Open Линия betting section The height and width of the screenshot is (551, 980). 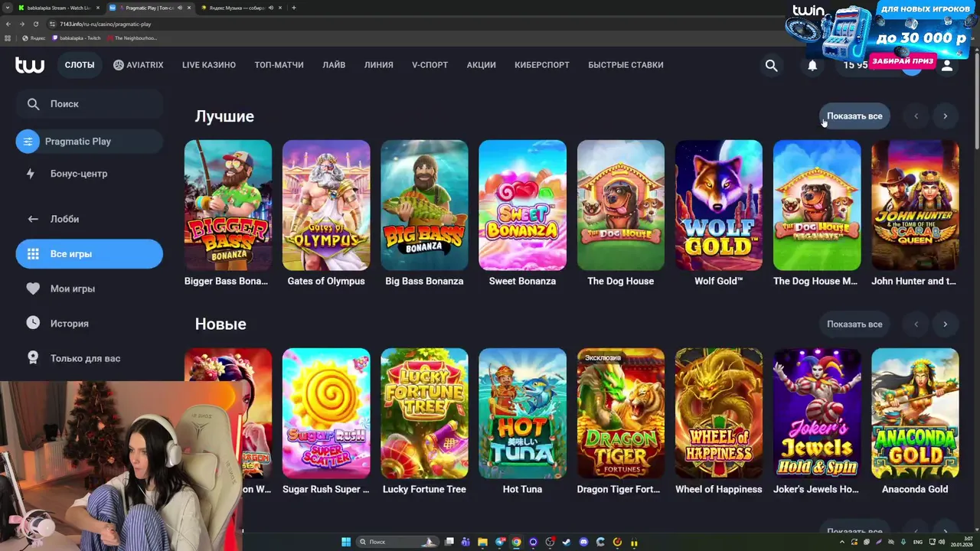(379, 65)
